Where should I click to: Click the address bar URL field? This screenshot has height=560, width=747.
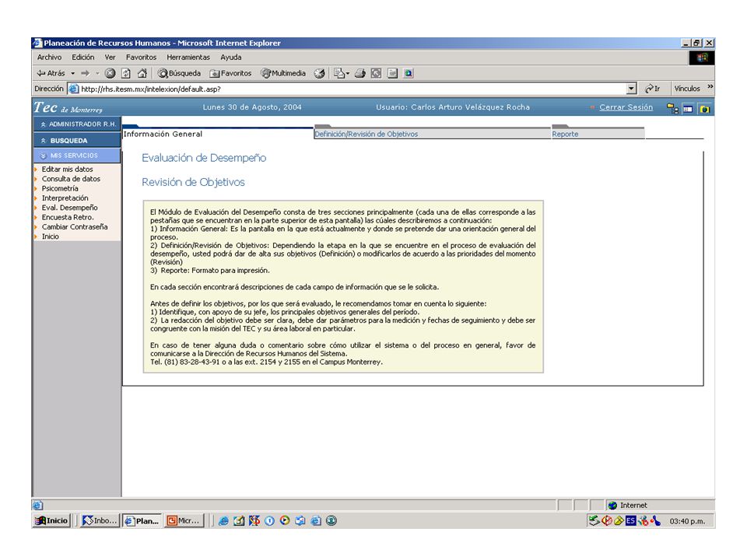pyautogui.click(x=352, y=89)
